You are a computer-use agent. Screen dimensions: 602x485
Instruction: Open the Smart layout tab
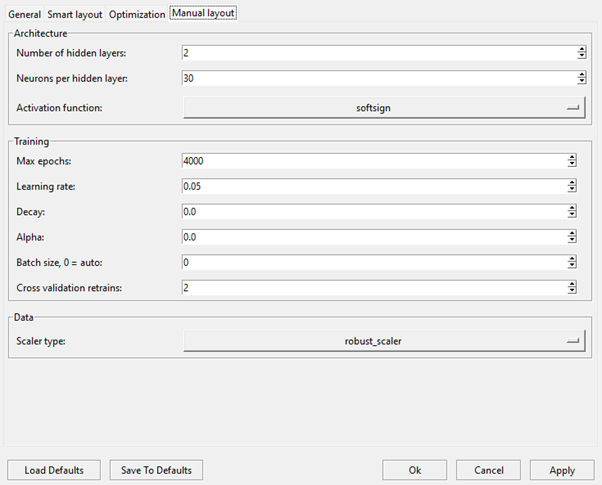point(75,15)
